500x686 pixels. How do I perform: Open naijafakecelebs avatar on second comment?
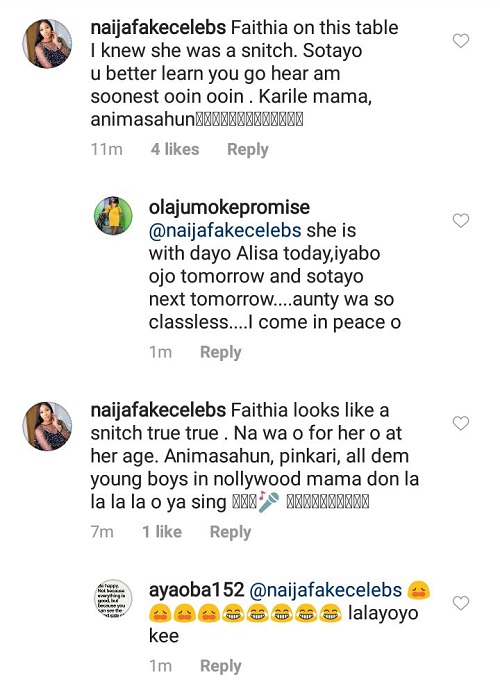click(47, 426)
